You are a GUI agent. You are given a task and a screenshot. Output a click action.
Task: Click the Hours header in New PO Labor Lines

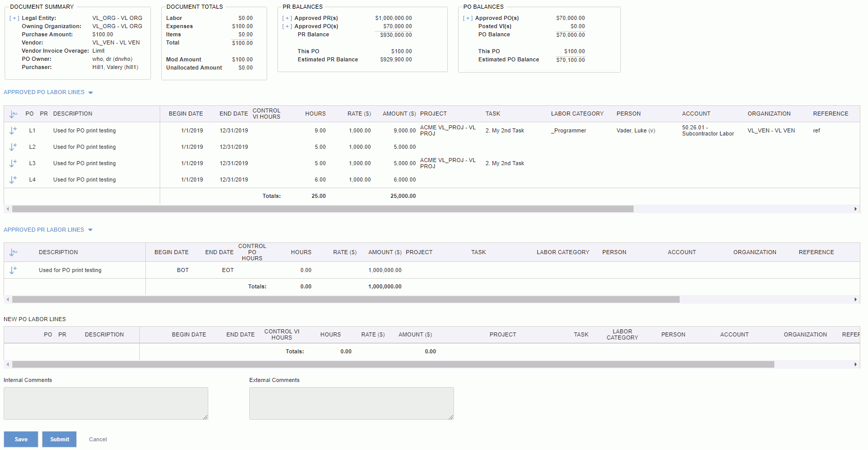point(331,334)
